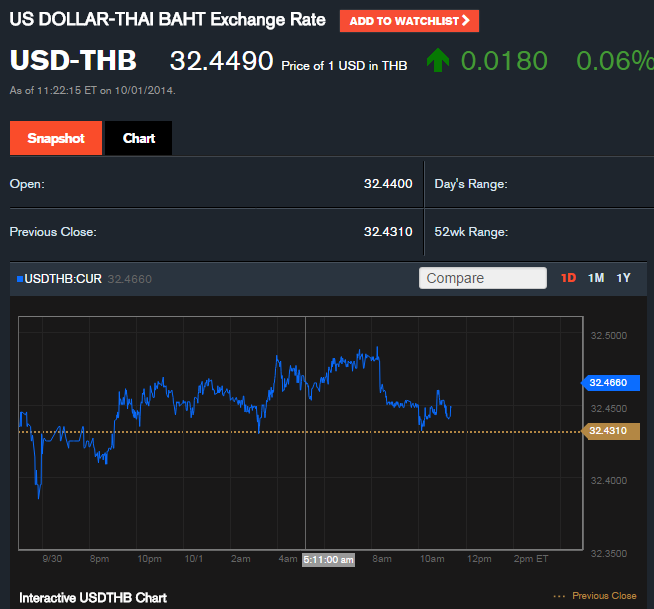Click the Price of 1 USD in THB text
This screenshot has height=609, width=654.
point(344,66)
